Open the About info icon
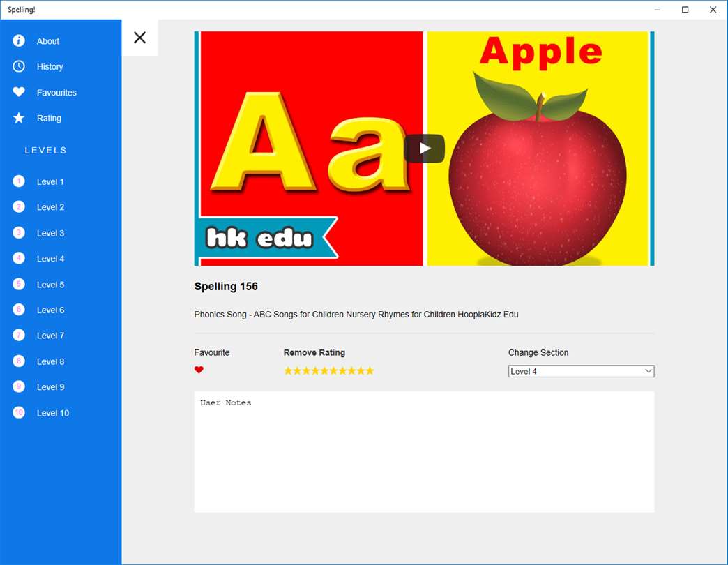 pos(19,41)
